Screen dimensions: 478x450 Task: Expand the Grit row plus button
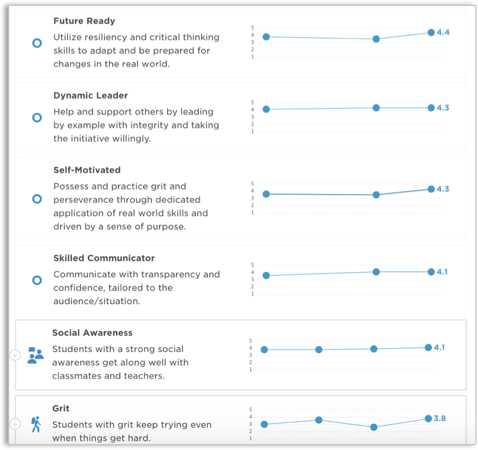tap(15, 424)
